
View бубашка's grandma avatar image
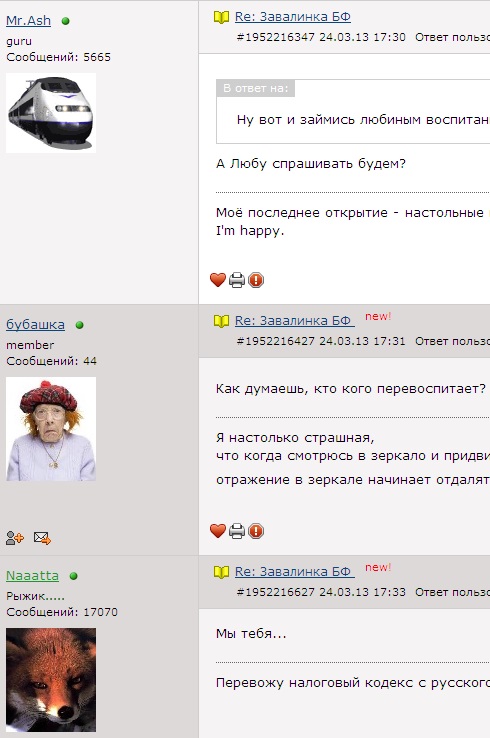[x=51, y=429]
